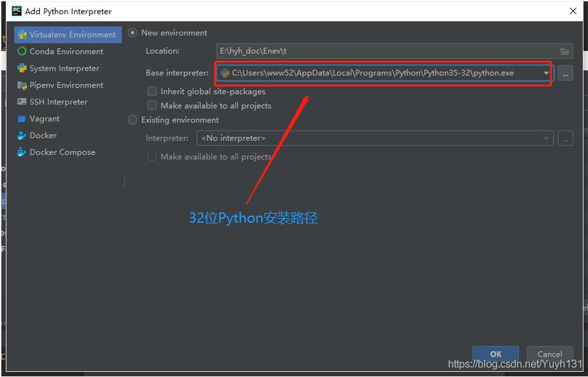Image resolution: width=588 pixels, height=377 pixels.
Task: Click the Pipenv Environment icon
Action: pos(22,85)
